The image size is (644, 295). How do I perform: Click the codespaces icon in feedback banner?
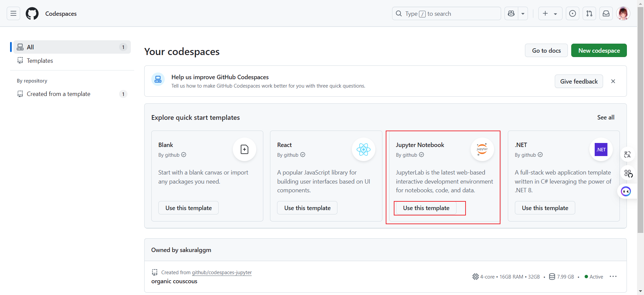click(x=158, y=79)
